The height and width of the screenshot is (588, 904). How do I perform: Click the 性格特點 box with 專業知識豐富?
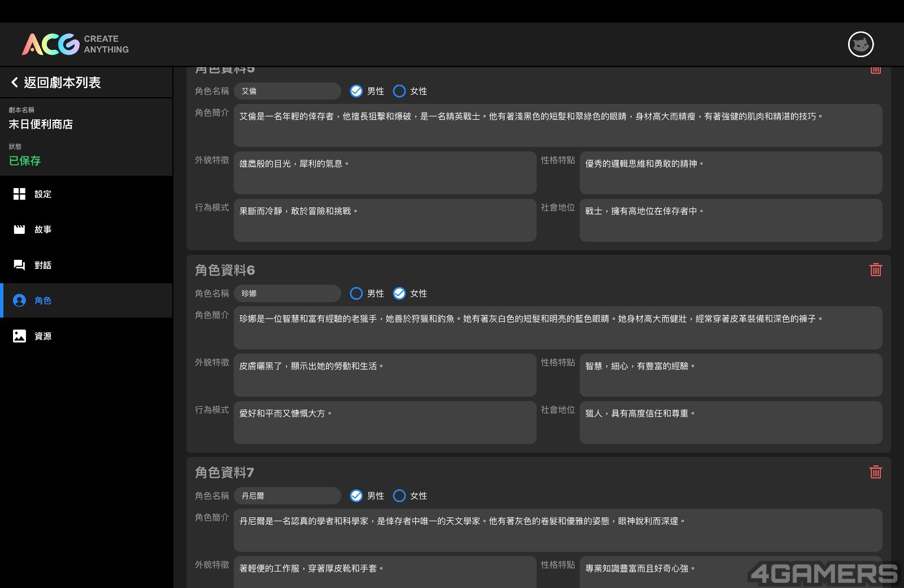pyautogui.click(x=731, y=572)
